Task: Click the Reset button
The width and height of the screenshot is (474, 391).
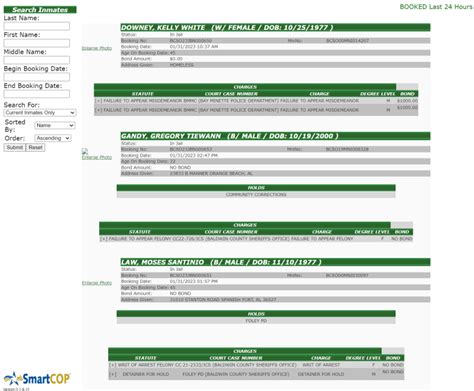Action: point(35,147)
